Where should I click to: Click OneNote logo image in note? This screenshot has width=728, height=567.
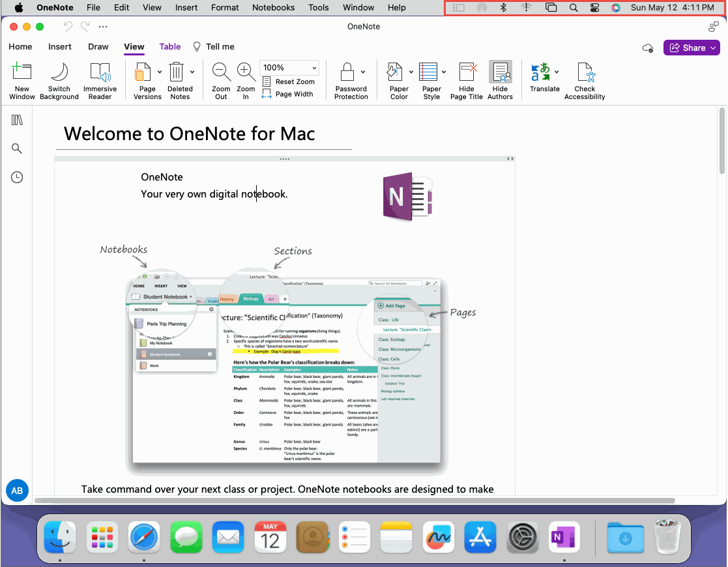[x=407, y=196]
